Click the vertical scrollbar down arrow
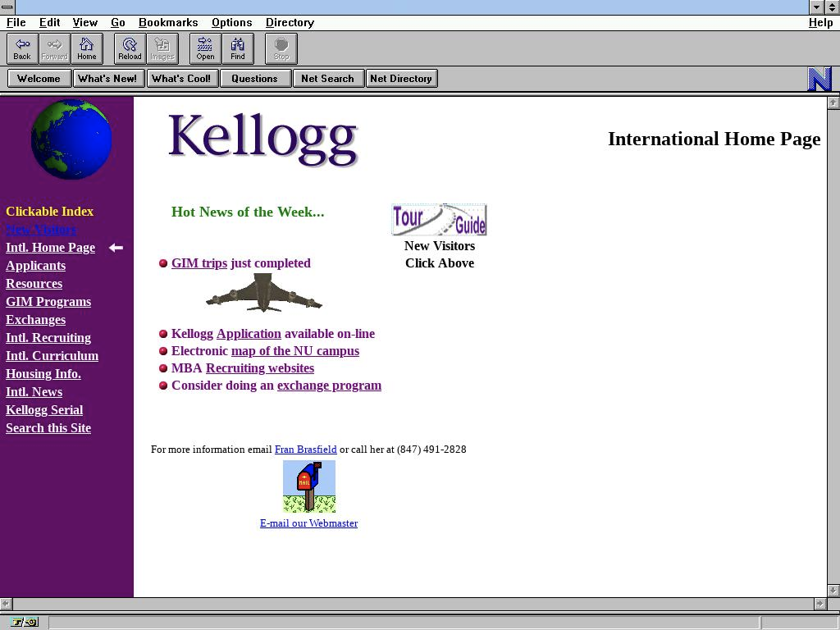 (x=833, y=590)
